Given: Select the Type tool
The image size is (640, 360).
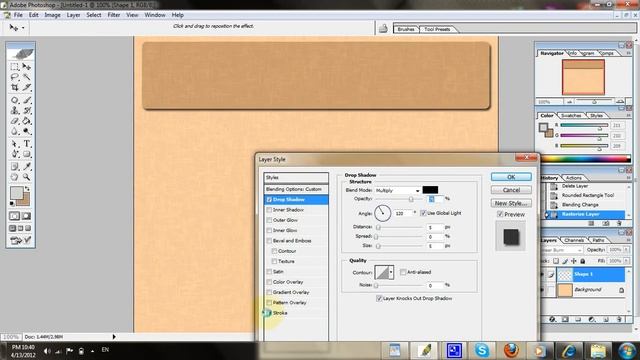Looking at the screenshot, I should coord(27,144).
